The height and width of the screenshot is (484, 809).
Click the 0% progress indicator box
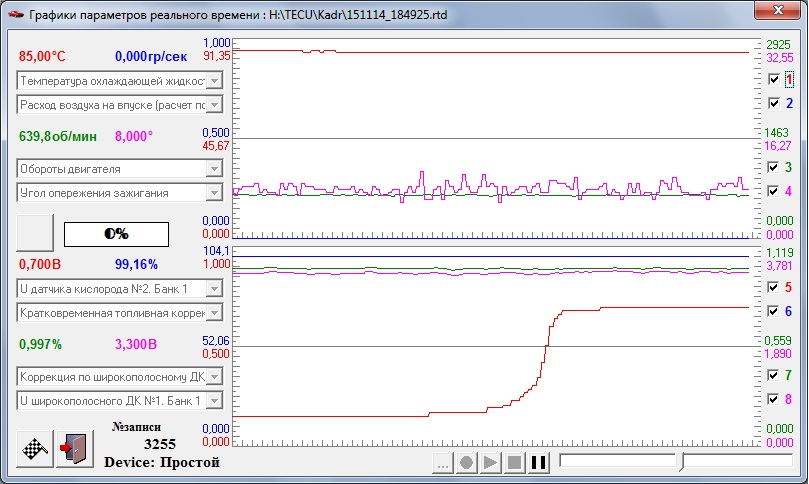click(x=116, y=233)
